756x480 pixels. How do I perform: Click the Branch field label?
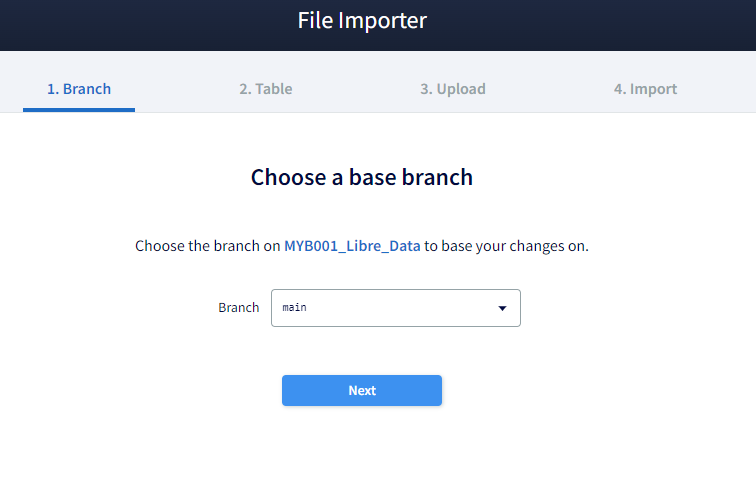point(238,308)
